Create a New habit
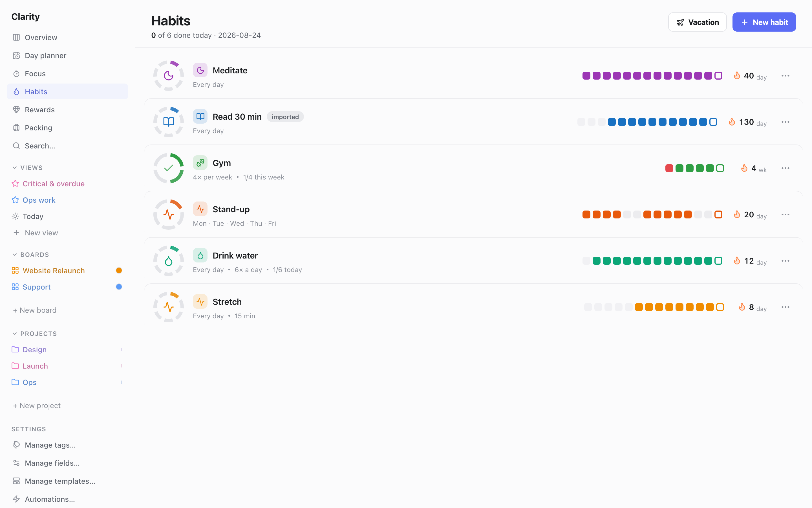Screen dimensions: 812x508 (x=764, y=22)
